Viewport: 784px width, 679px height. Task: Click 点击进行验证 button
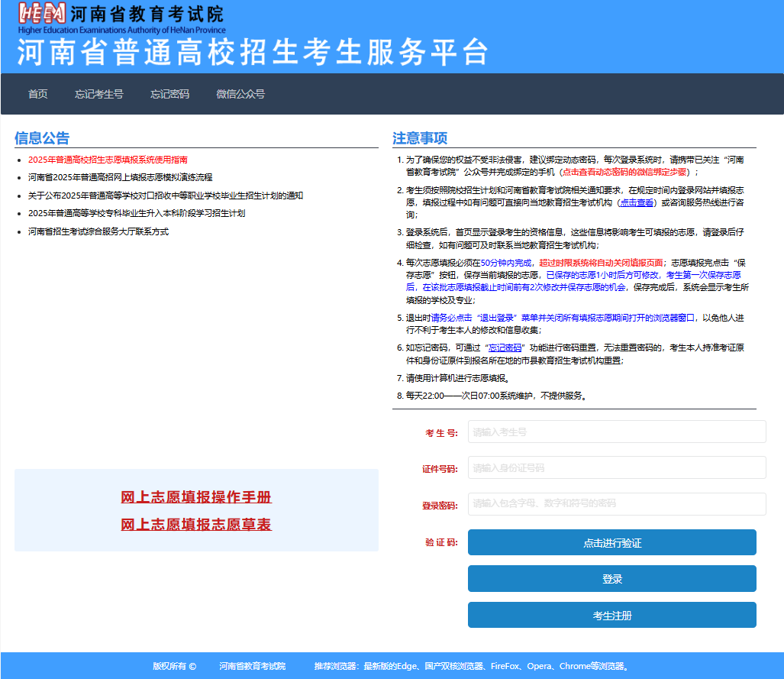pos(612,542)
